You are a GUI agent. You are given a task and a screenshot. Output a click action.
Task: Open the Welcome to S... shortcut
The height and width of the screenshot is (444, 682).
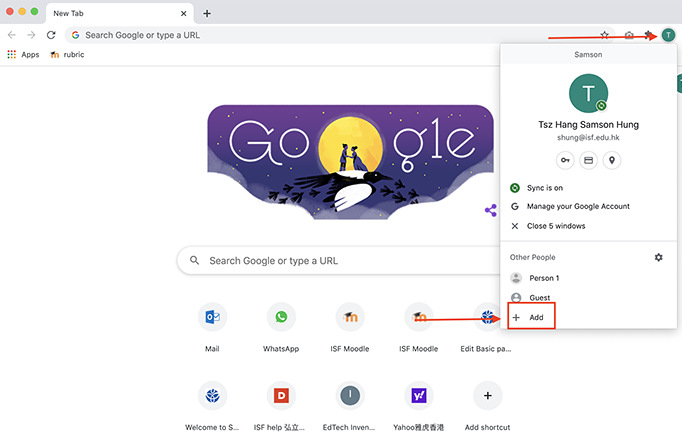coord(212,406)
